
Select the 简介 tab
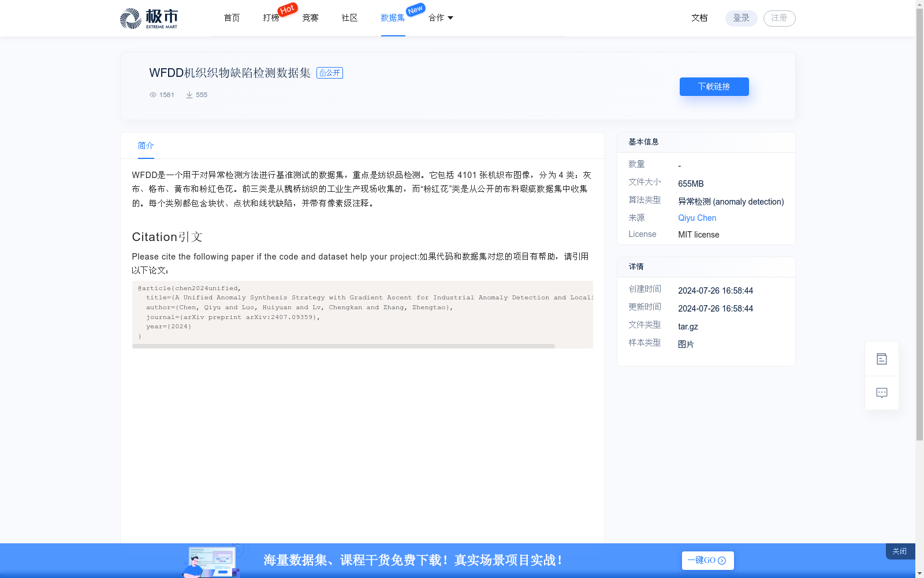tap(146, 146)
